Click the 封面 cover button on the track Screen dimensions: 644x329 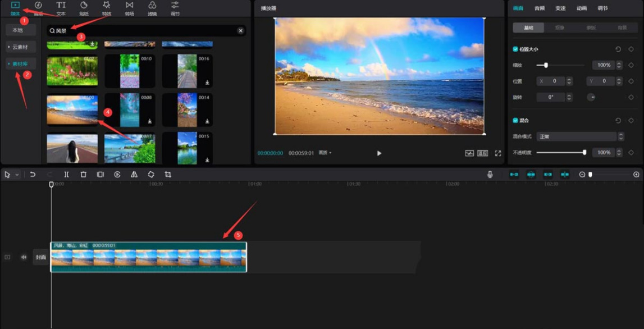coord(40,257)
